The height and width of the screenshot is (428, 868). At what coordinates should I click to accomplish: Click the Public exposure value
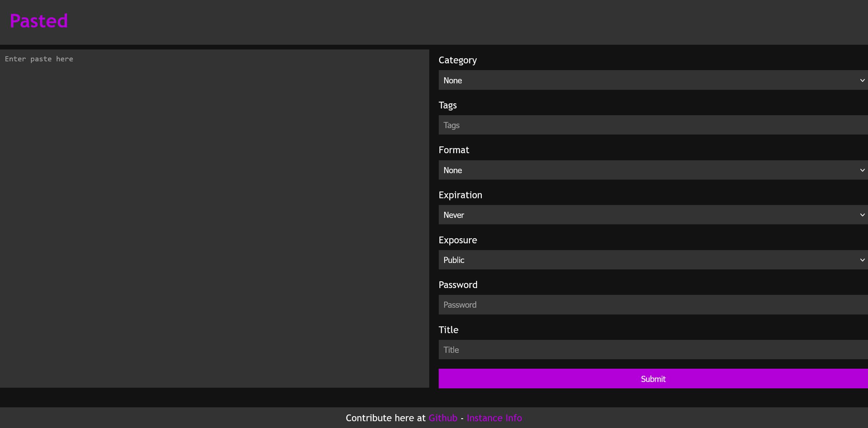tap(454, 260)
